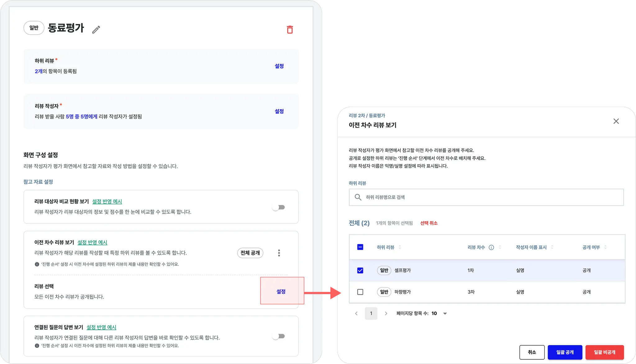Click the red trash delete icon
This screenshot has width=636, height=364.
[x=290, y=30]
